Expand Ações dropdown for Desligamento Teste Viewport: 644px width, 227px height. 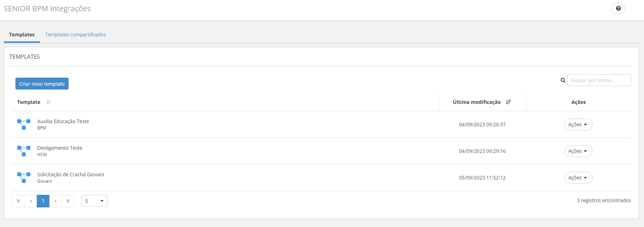click(578, 151)
